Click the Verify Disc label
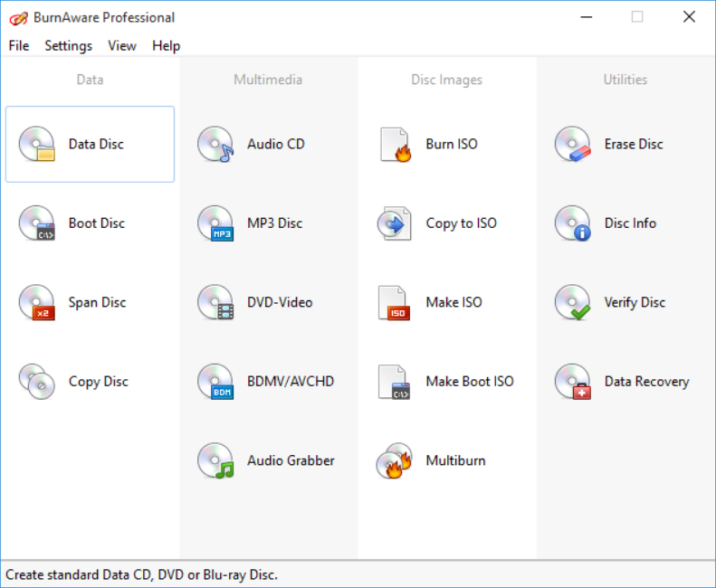 click(635, 302)
